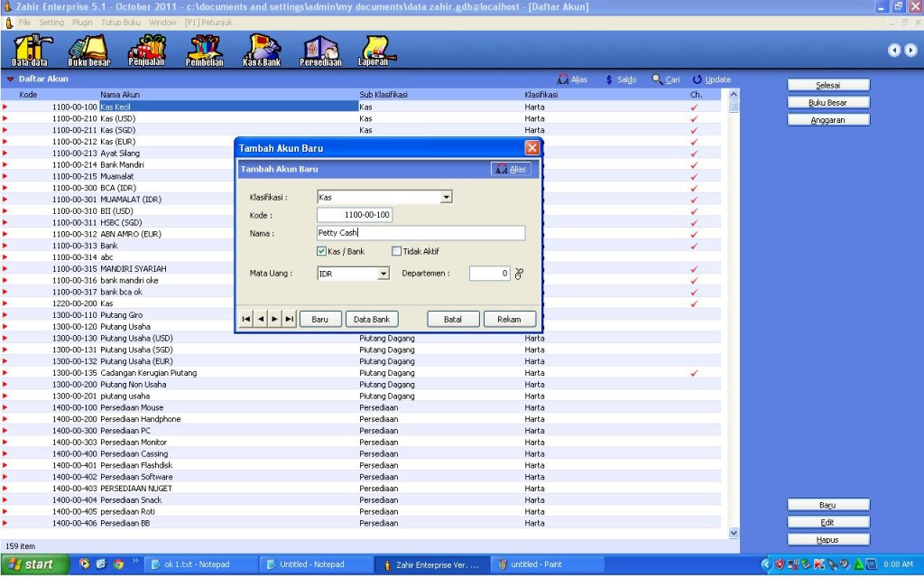Click into the Nama input field
924x578 pixels.
tap(420, 233)
